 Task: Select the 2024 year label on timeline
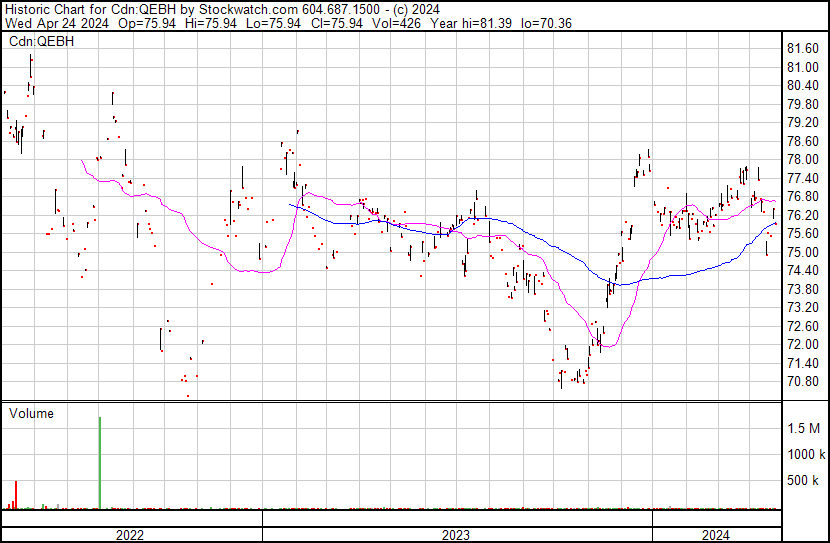pyautogui.click(x=715, y=534)
